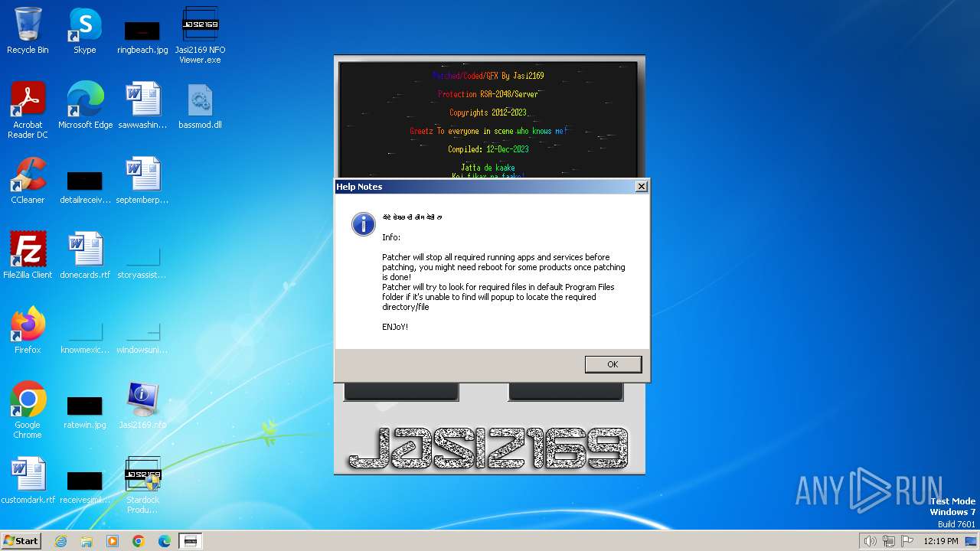980x551 pixels.
Task: Switch to the patcher taskbar button
Action: point(191,541)
